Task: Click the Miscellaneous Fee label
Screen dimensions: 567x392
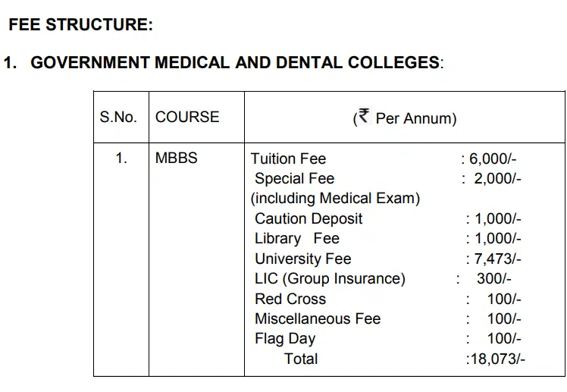Action: click(x=317, y=319)
